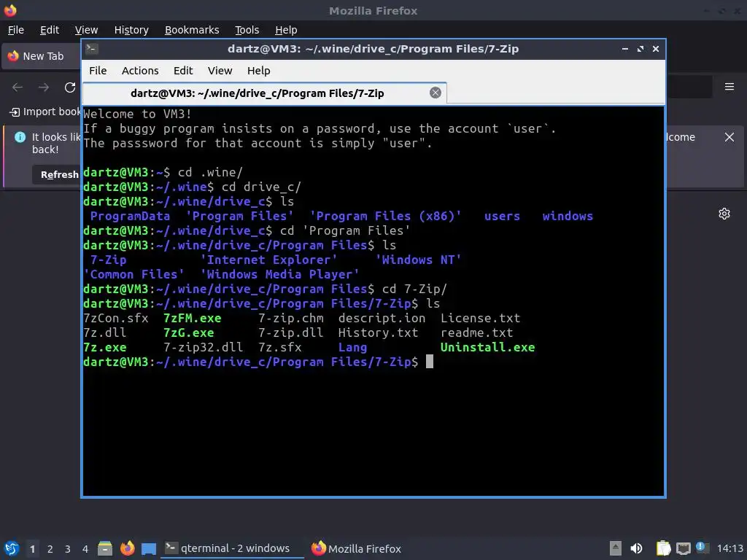The width and height of the screenshot is (747, 560).
Task: Close the 7-Zip terminal tab
Action: pos(436,93)
